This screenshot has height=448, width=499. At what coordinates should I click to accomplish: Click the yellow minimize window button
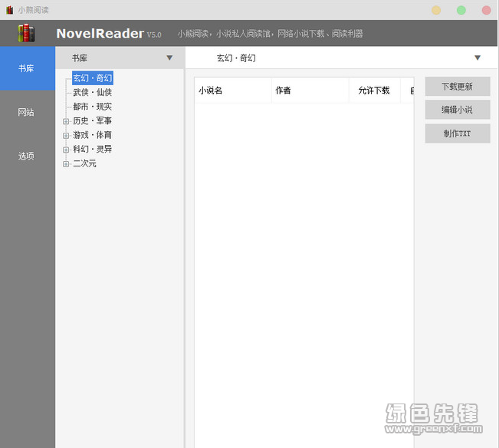[436, 10]
